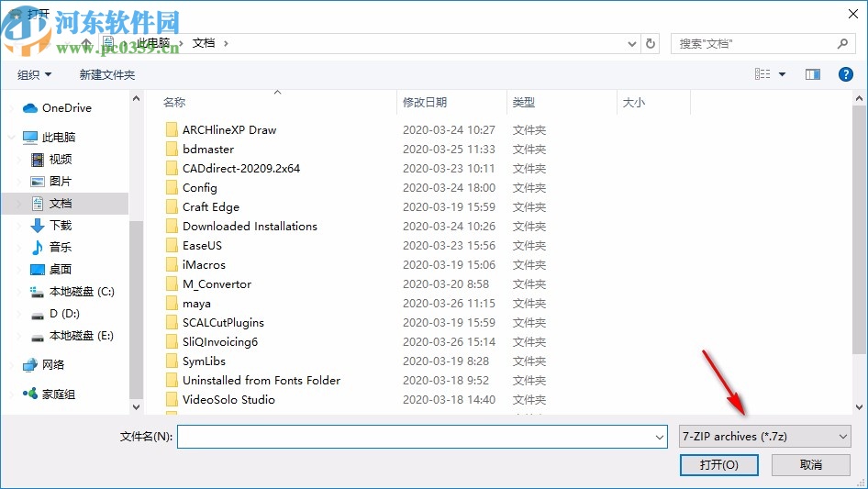The image size is (868, 489).
Task: Click the maya folder icon
Action: point(172,303)
